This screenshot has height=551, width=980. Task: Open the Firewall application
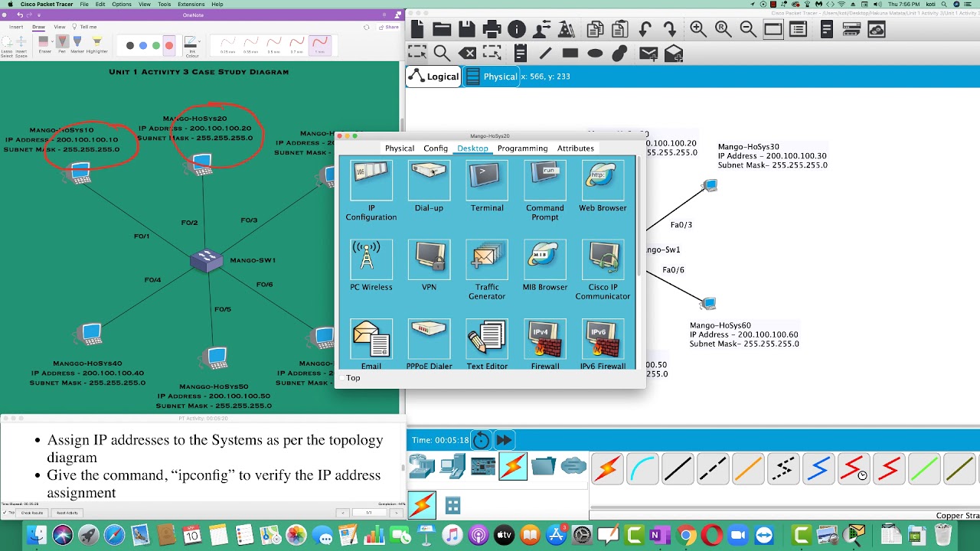(545, 344)
